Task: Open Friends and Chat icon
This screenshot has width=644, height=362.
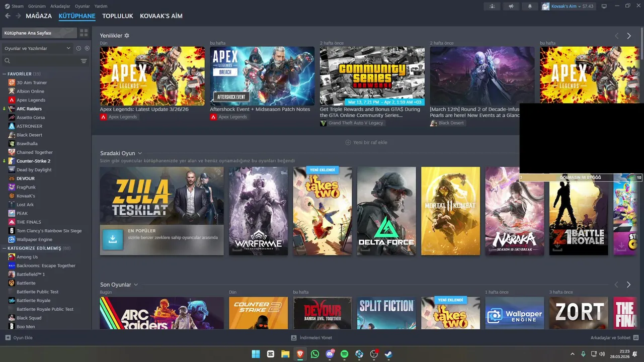Action: (636, 338)
